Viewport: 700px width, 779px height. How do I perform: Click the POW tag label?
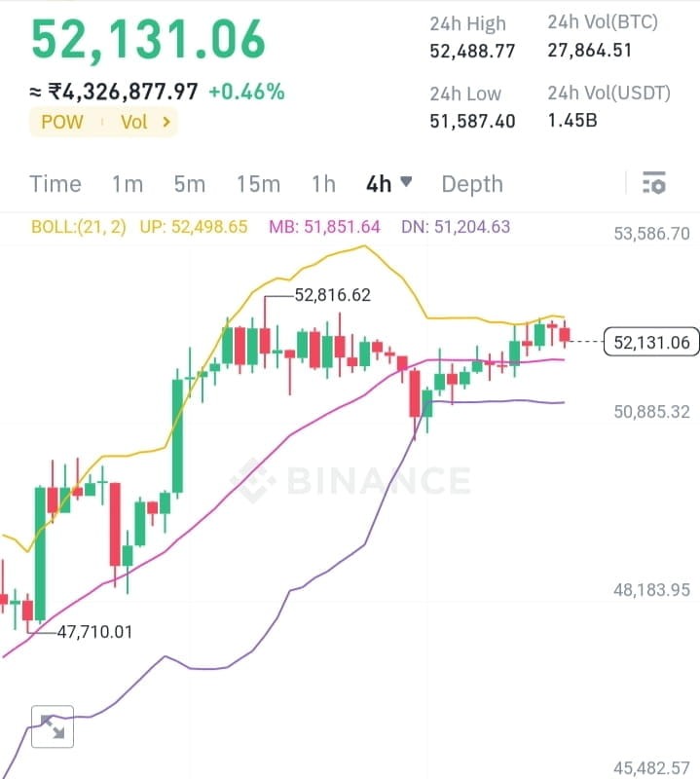pos(62,122)
